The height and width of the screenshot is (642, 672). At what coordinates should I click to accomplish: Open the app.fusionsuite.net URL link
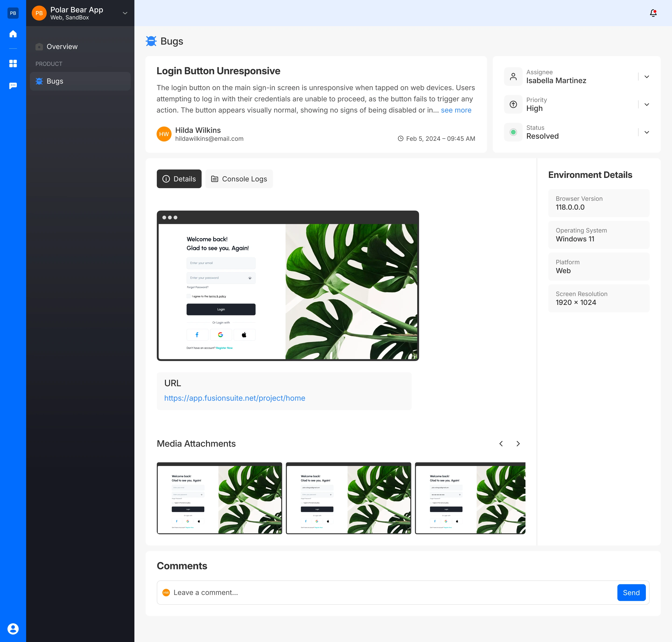click(234, 398)
